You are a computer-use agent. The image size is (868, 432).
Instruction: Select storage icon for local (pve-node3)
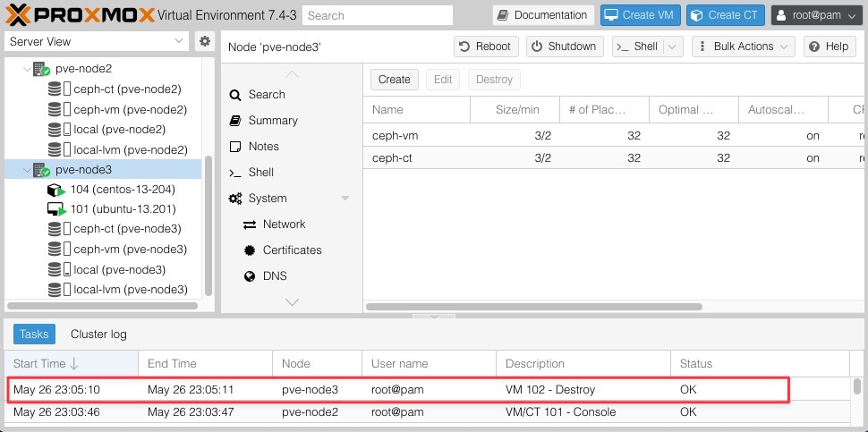[54, 269]
